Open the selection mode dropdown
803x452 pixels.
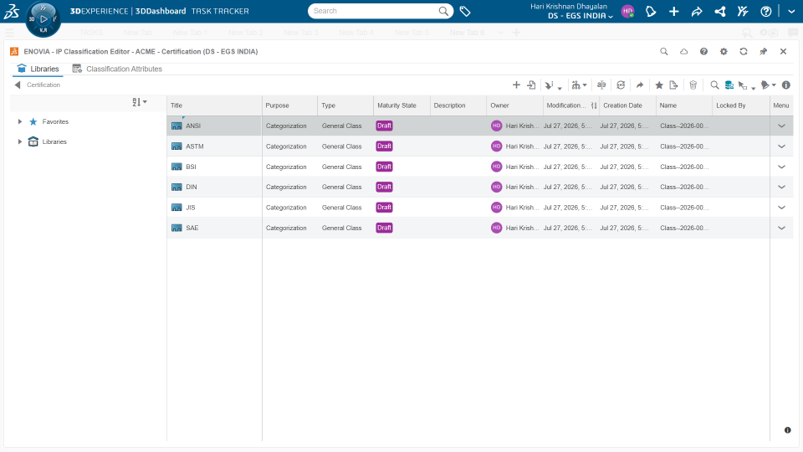[x=747, y=86]
